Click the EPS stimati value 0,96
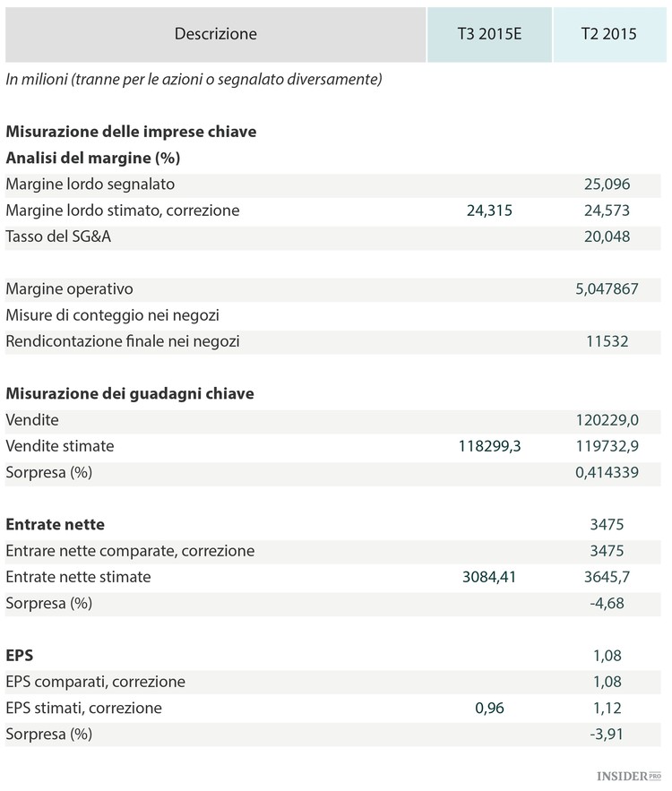Viewport: 672px width, 791px height. pyautogui.click(x=491, y=708)
